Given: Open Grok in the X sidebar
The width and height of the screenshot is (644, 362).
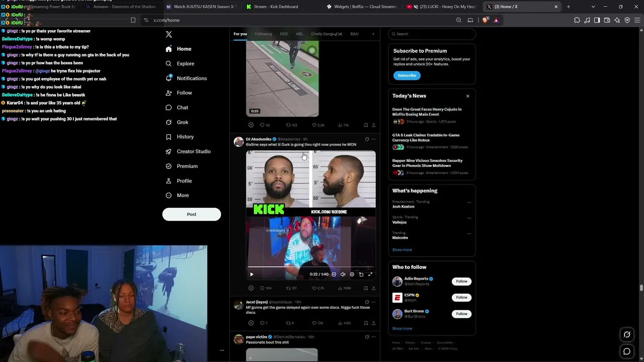Looking at the screenshot, I should click(177, 122).
